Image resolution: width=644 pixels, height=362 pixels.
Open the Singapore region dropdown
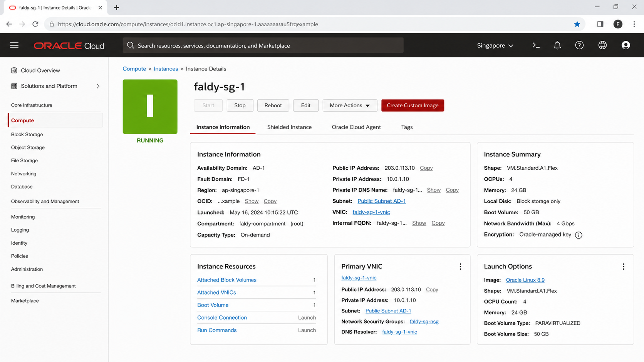click(x=495, y=45)
